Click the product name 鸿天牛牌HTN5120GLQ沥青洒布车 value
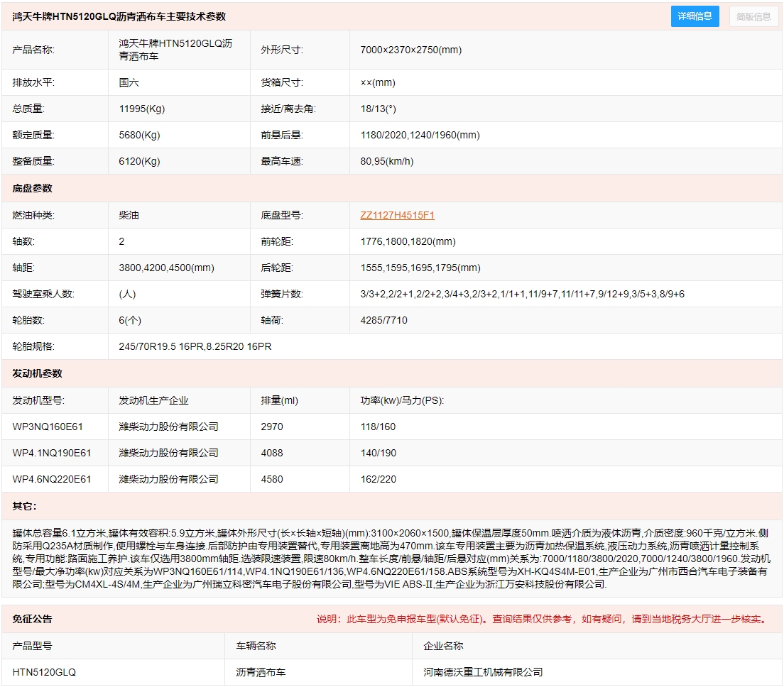Image resolution: width=784 pixels, height=687 pixels. coord(175,50)
